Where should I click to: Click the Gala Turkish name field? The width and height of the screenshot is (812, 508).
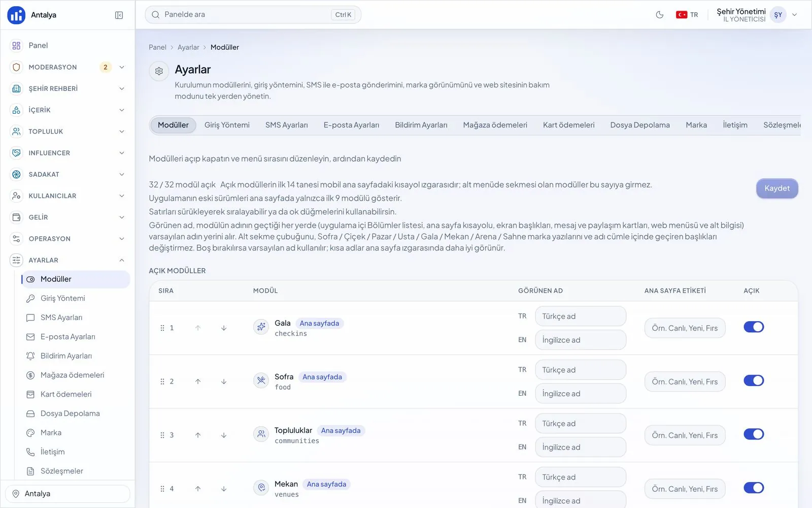tap(581, 316)
